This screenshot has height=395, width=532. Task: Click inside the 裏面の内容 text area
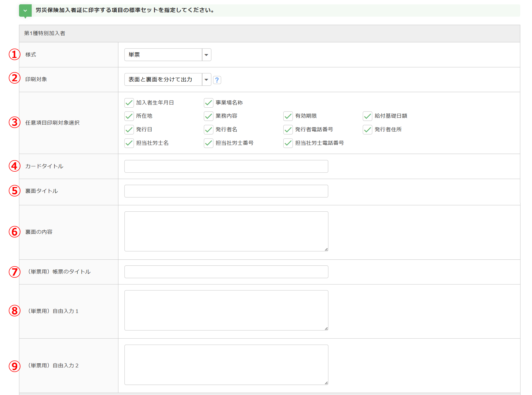[x=226, y=231]
